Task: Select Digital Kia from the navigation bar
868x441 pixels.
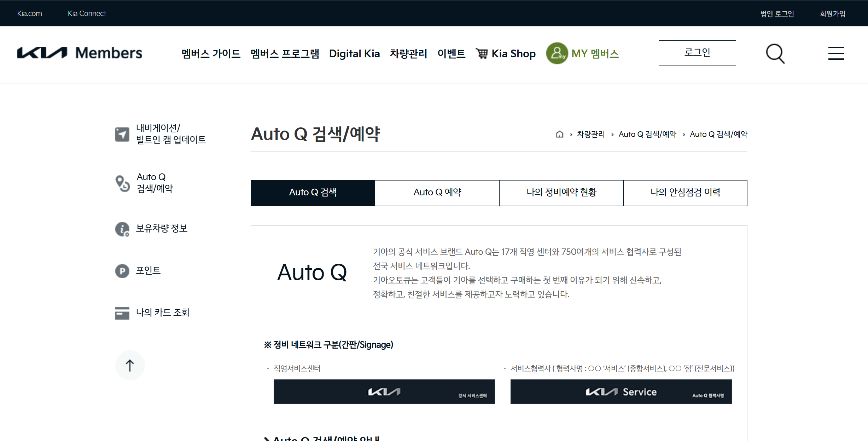Action: point(354,53)
